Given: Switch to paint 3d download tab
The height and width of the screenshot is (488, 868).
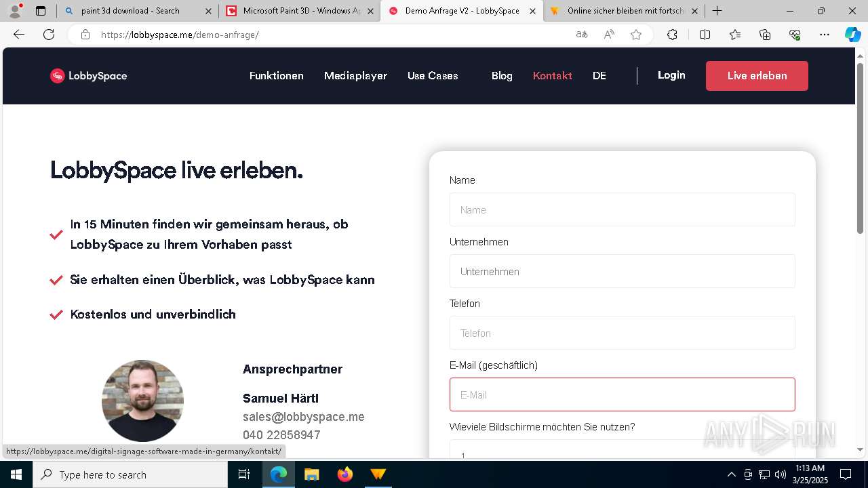Looking at the screenshot, I should pos(138,11).
